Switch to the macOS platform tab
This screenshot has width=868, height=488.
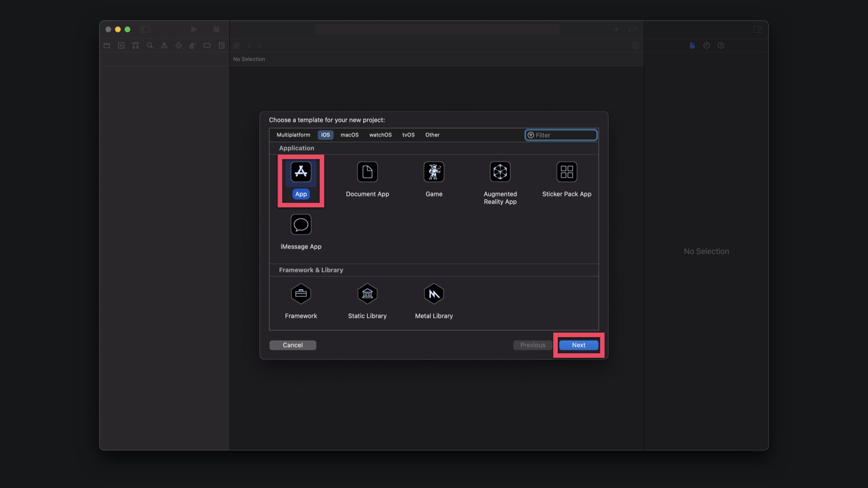(x=349, y=135)
